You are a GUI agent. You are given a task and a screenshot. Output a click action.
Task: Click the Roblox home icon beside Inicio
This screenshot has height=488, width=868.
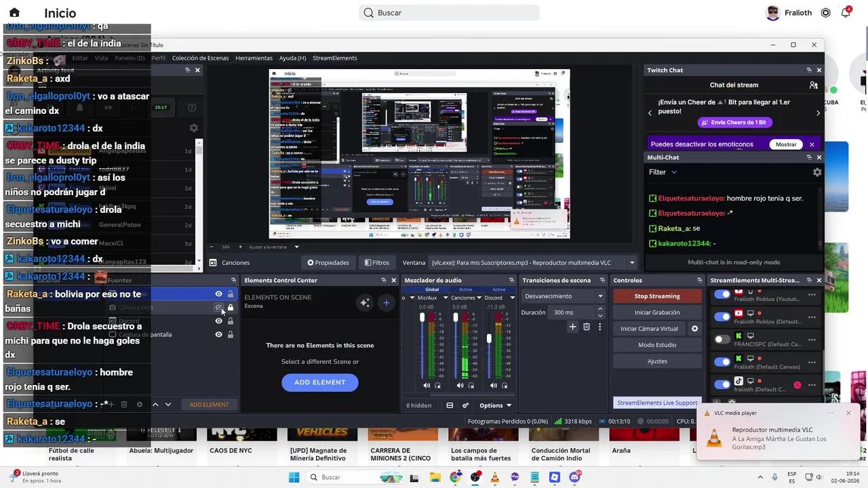14,13
